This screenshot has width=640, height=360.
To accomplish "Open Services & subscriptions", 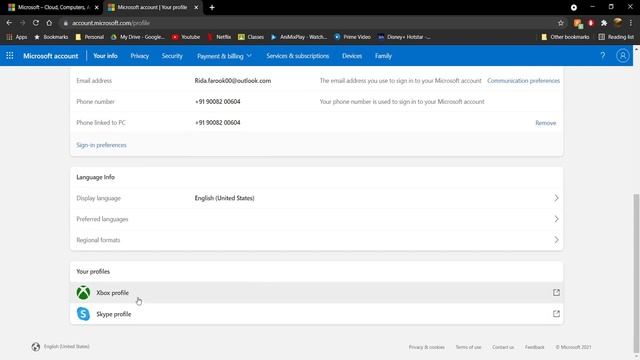I will click(298, 56).
